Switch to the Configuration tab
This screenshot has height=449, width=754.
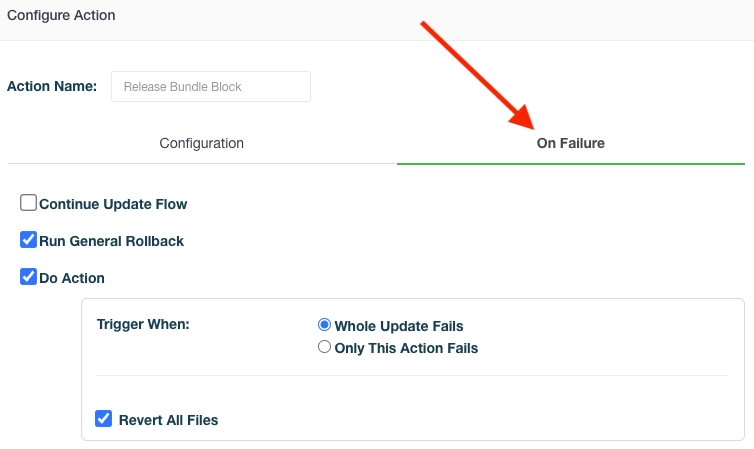(201, 143)
